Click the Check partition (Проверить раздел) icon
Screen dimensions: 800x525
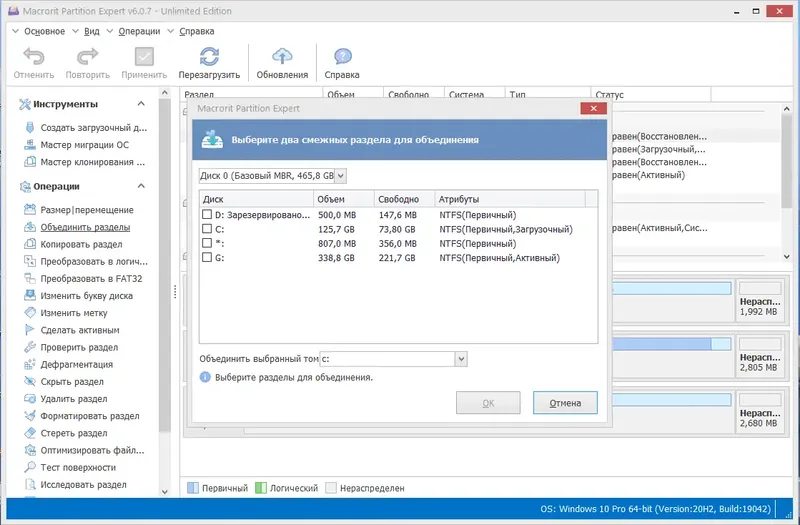(30, 347)
